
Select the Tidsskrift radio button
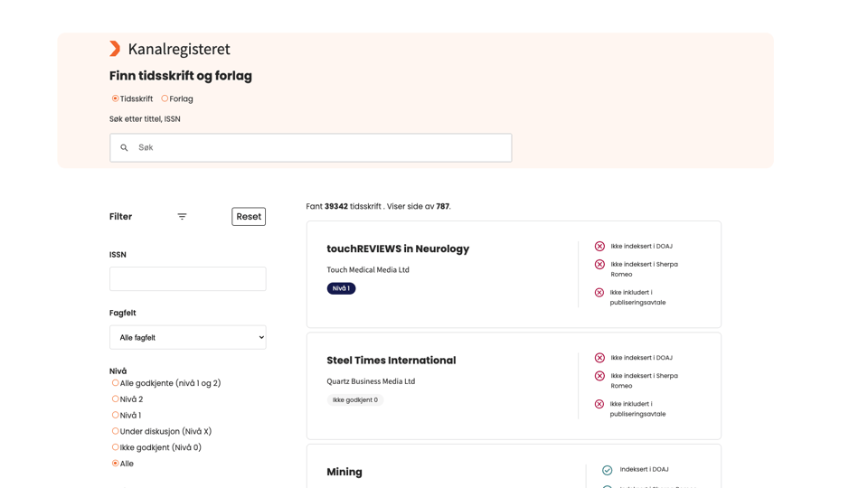[x=115, y=99]
